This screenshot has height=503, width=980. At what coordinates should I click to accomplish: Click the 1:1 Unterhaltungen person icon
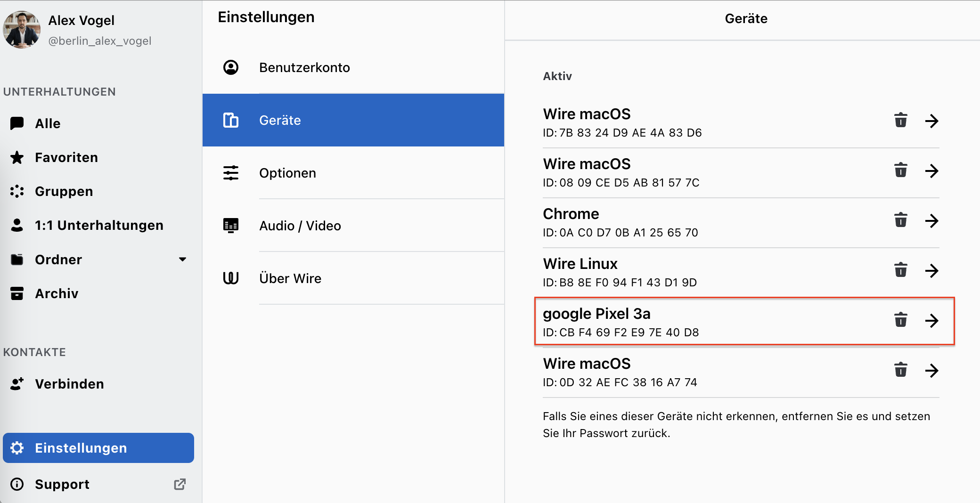pyautogui.click(x=17, y=225)
